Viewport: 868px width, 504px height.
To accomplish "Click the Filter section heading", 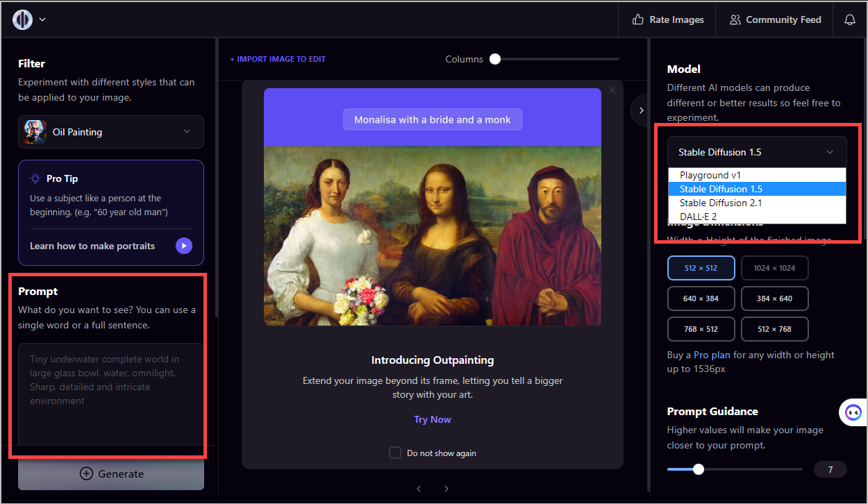I will click(x=31, y=63).
